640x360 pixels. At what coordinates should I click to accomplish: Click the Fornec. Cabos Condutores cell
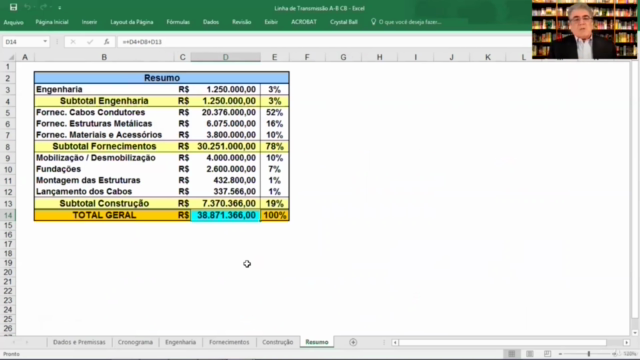coord(104,112)
